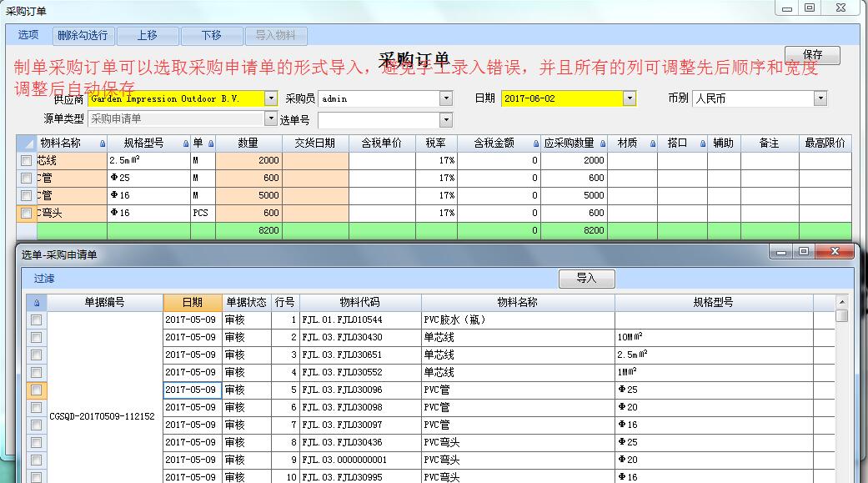Open 源单类型 dropdown arrow

point(271,118)
